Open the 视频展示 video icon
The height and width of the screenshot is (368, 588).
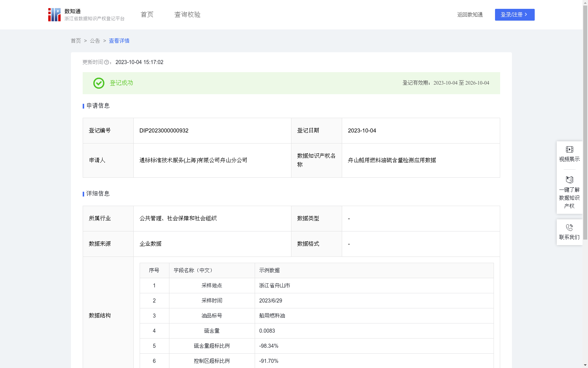click(x=569, y=149)
